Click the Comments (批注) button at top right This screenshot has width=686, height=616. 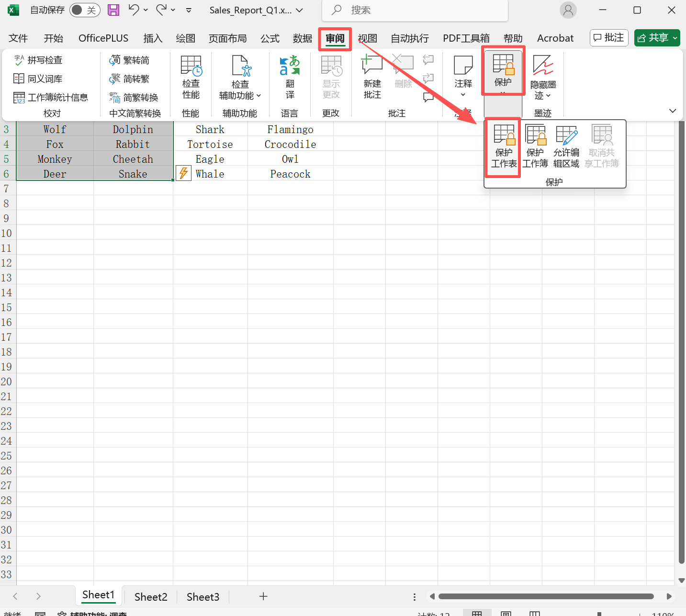tap(609, 38)
